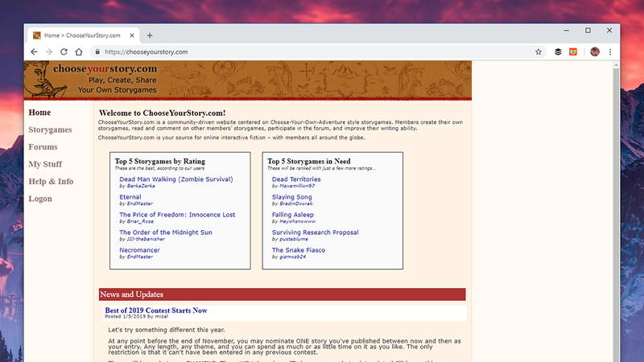Open the Eternal storygame link
644x362 pixels.
(x=130, y=197)
